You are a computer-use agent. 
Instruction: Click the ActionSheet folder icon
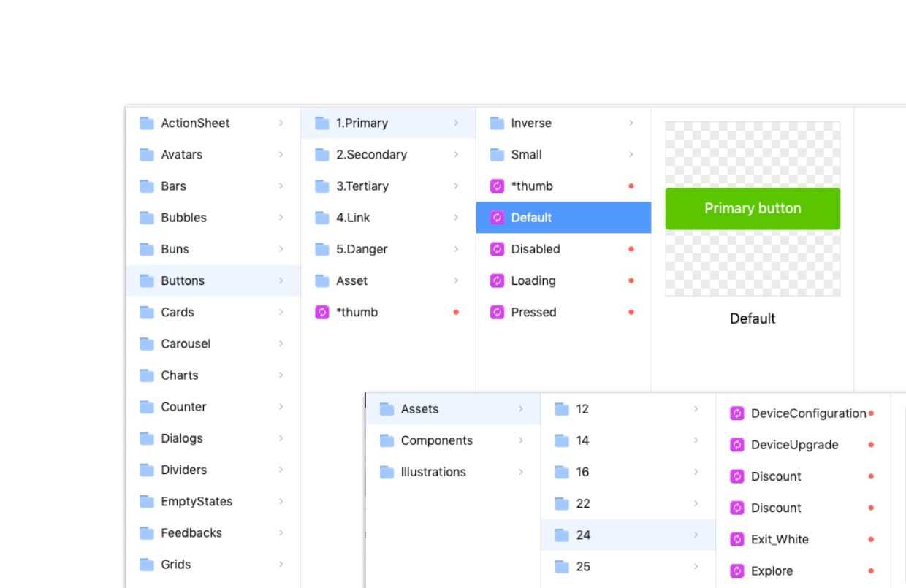pyautogui.click(x=147, y=123)
